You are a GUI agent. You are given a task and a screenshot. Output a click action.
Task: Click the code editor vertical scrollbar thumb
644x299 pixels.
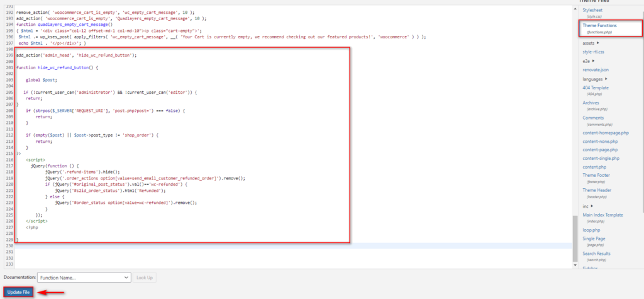[575, 239]
